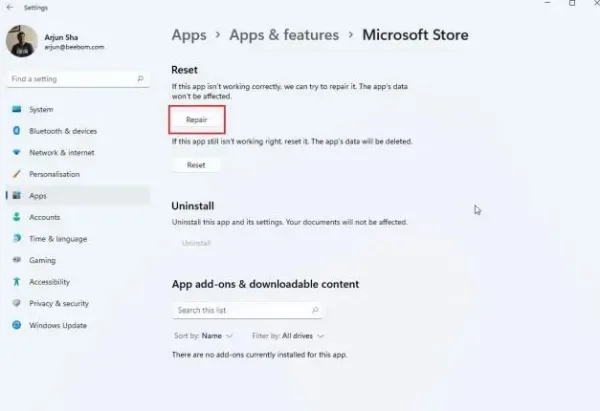This screenshot has width=600, height=411.
Task: Click the greyed Uninstall button
Action: point(196,243)
